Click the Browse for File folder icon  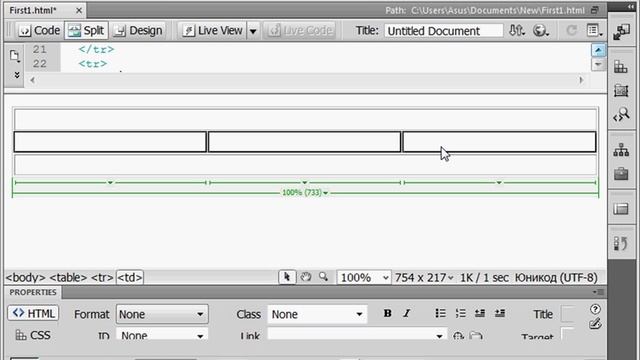tap(476, 336)
